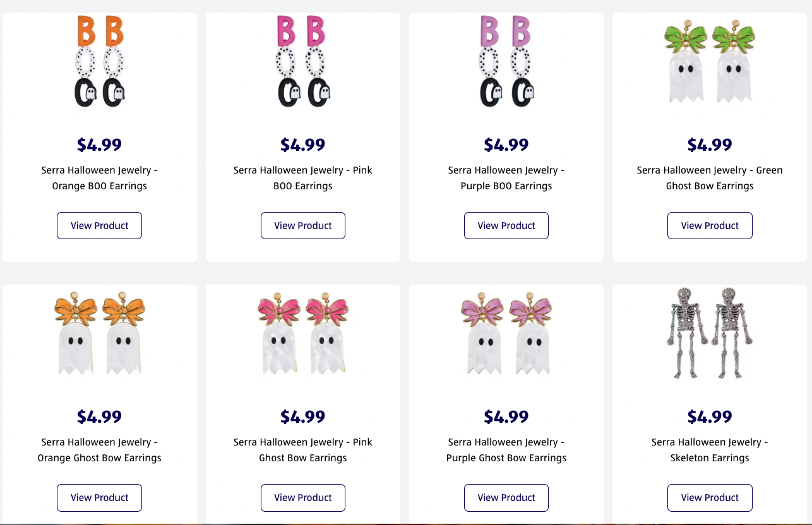Open the Green Ghost Bow Earrings title
The image size is (812, 525).
710,178
